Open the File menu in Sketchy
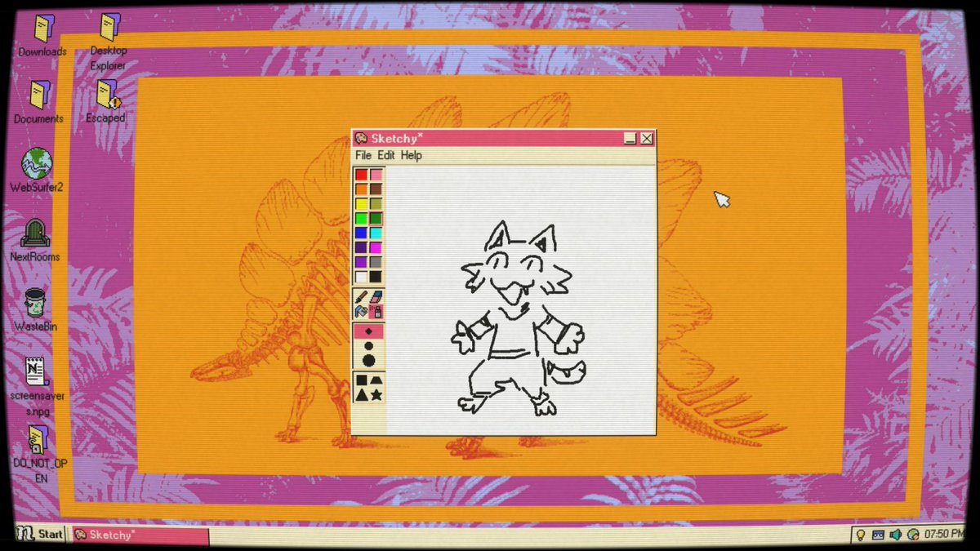980x551 pixels. click(363, 155)
